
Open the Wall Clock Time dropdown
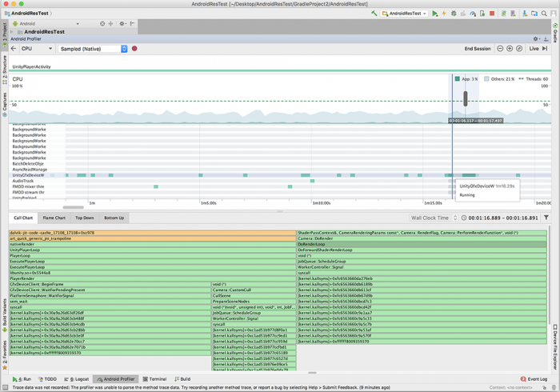(x=434, y=218)
